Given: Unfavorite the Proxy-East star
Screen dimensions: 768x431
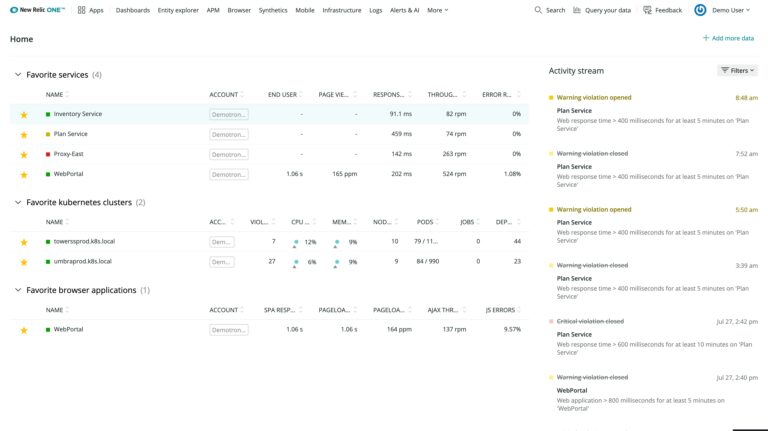Looking at the screenshot, I should [24, 155].
